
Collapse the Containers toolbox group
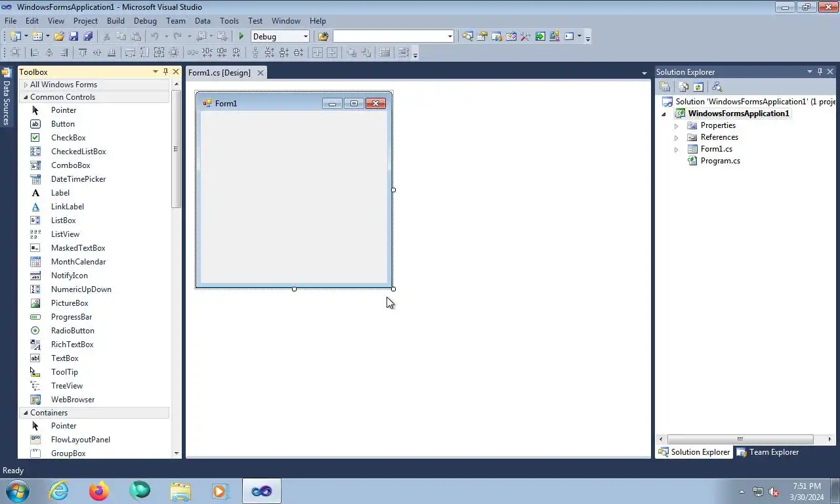click(26, 413)
